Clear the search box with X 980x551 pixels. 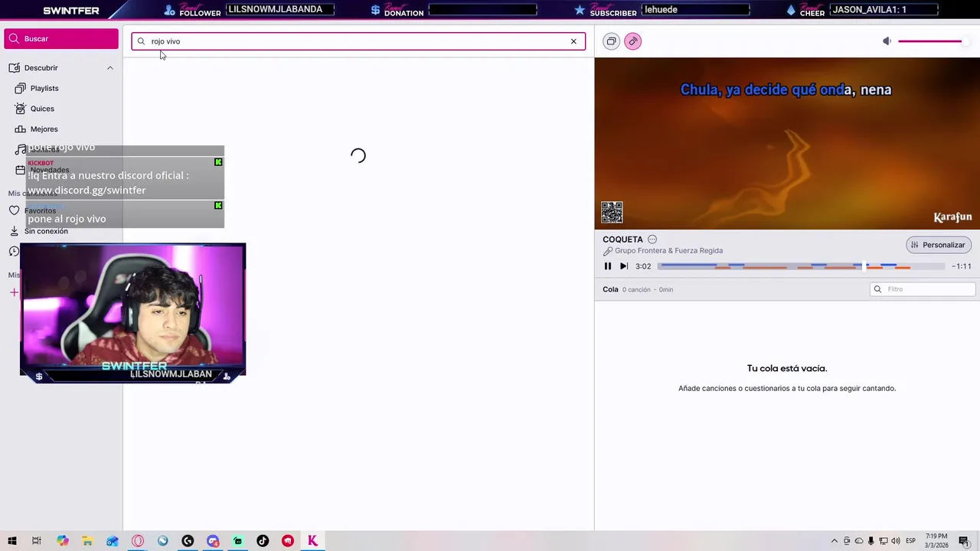pos(573,41)
